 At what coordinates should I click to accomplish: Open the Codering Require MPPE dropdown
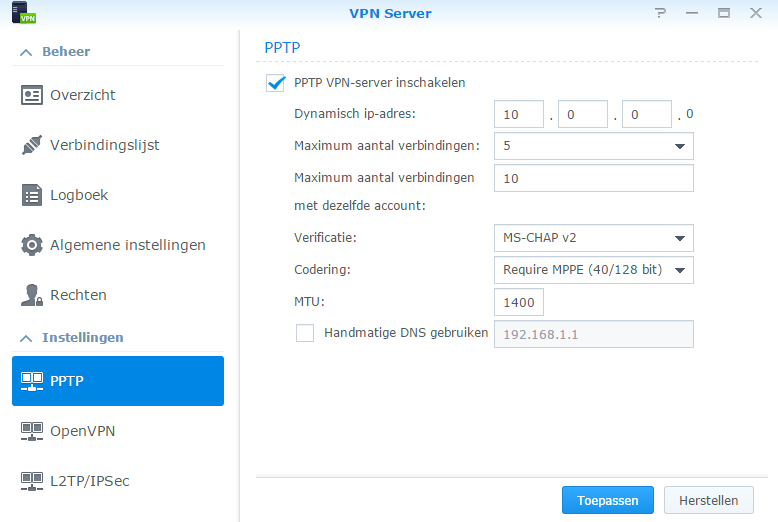pos(593,270)
